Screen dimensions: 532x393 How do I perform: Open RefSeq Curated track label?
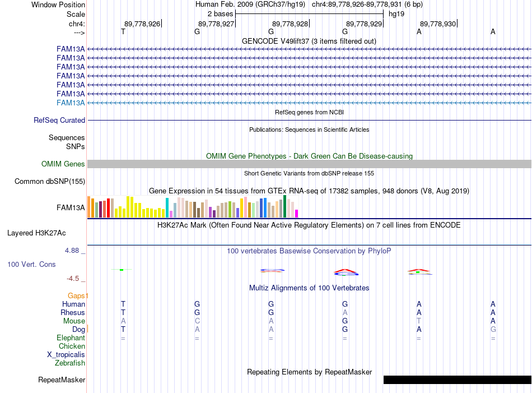59,120
